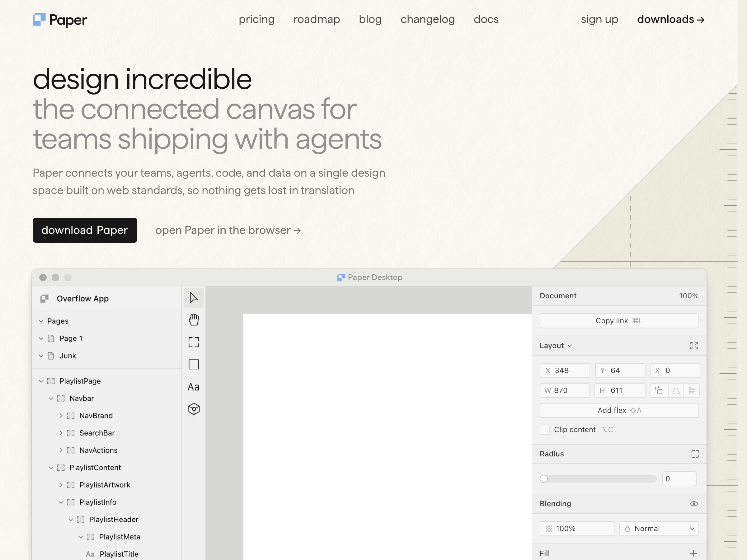Click the Navbar frame icon

point(61,398)
